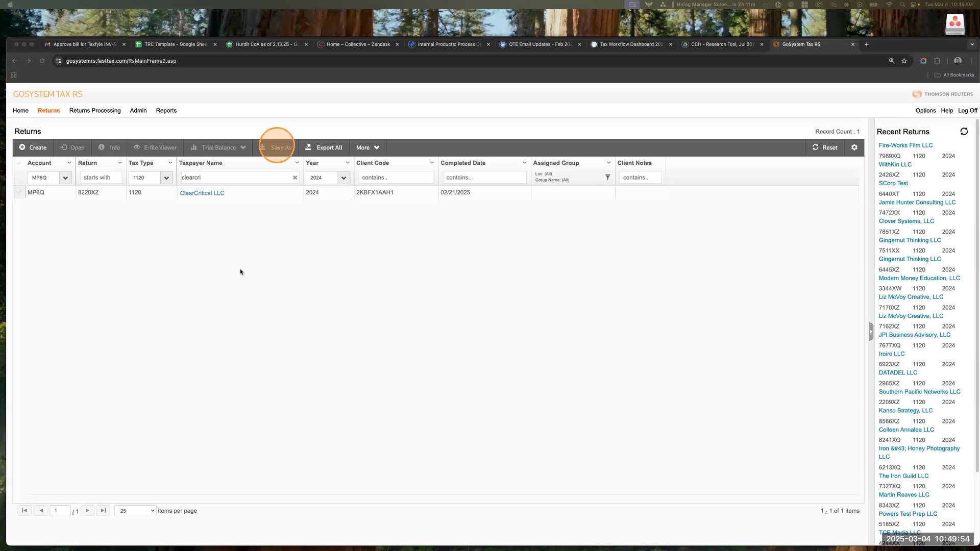
Task: Open the E-file Viewer eye icon
Action: click(x=137, y=147)
